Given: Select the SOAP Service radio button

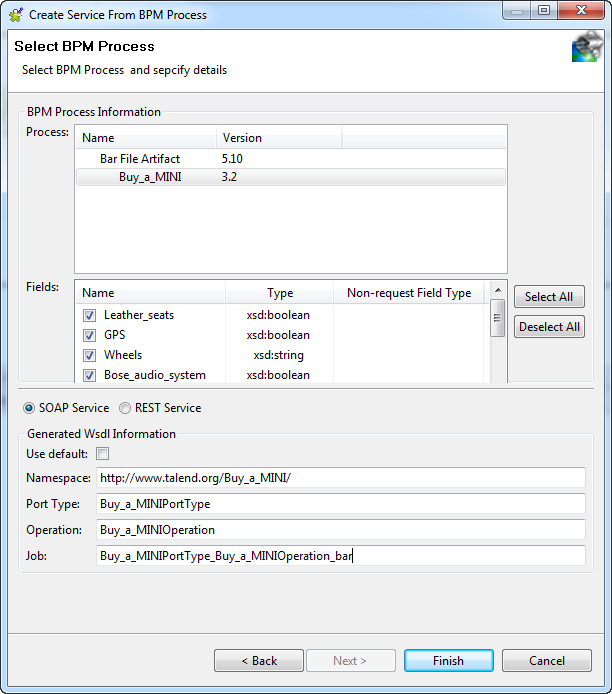Looking at the screenshot, I should [29, 408].
